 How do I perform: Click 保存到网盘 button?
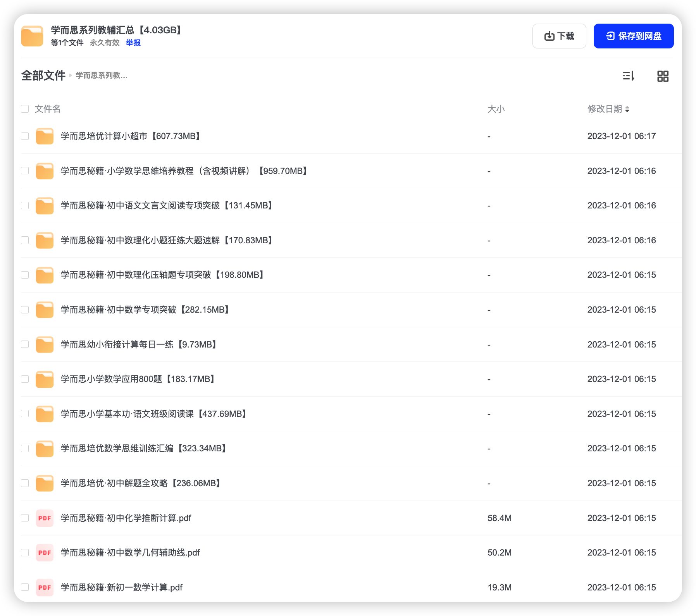[634, 36]
